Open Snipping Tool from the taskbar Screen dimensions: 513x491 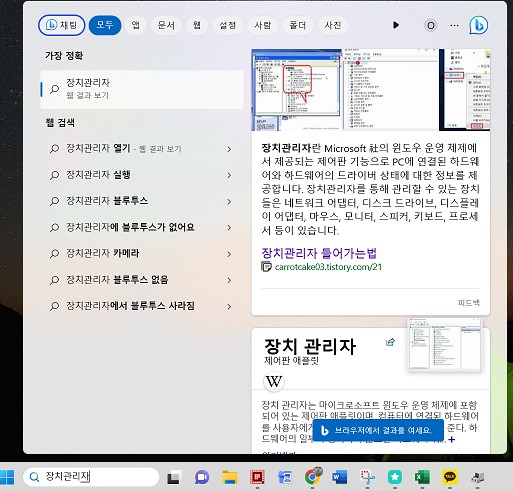click(367, 477)
